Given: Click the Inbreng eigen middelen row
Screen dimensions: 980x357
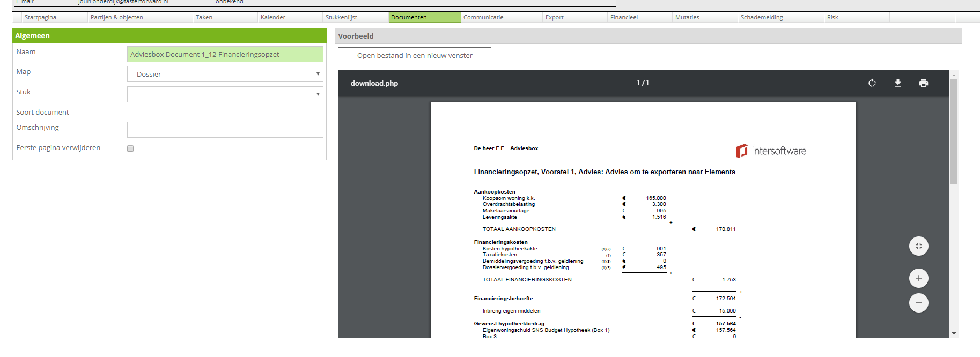Looking at the screenshot, I should pyautogui.click(x=609, y=311).
